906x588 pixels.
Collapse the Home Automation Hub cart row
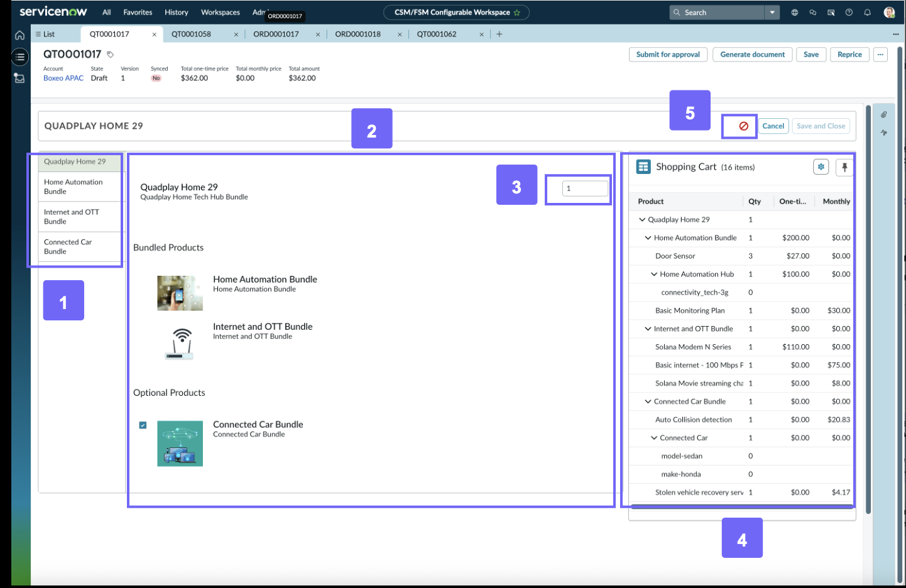pyautogui.click(x=654, y=275)
